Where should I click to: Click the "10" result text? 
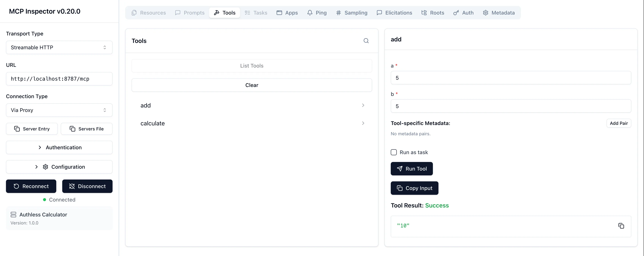403,225
